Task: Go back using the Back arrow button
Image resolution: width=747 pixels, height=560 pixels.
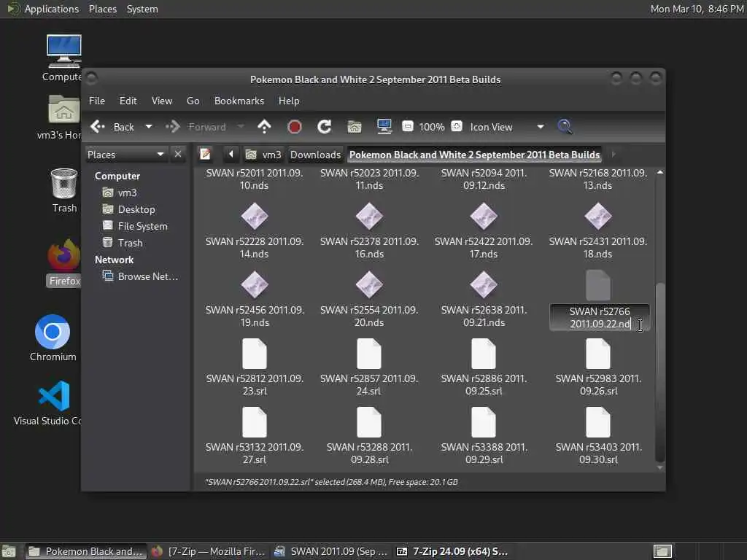Action: 112,127
